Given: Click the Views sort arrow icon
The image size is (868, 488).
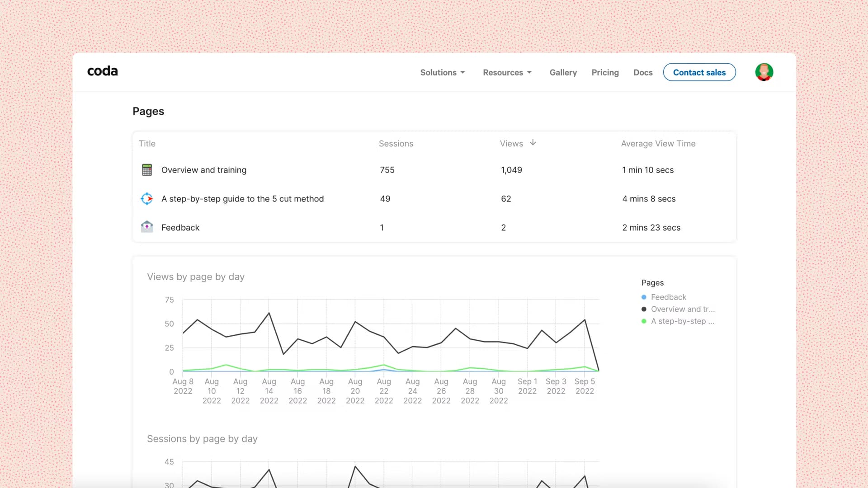Looking at the screenshot, I should click(x=533, y=143).
